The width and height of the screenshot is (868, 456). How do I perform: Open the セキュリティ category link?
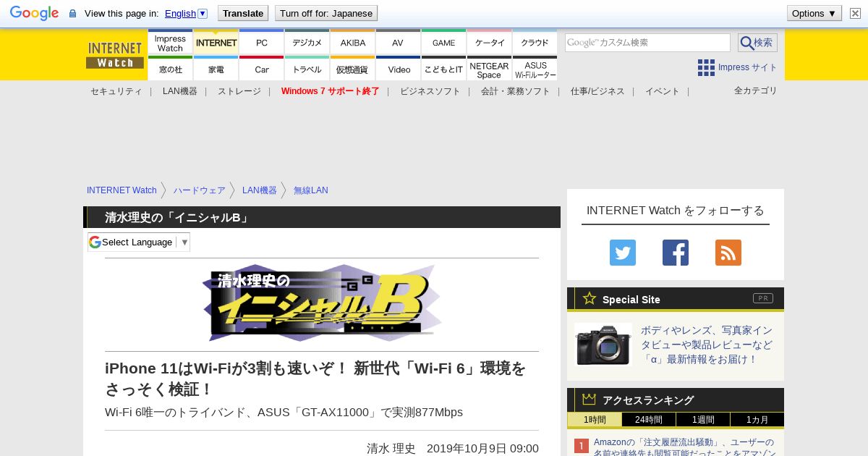point(116,91)
